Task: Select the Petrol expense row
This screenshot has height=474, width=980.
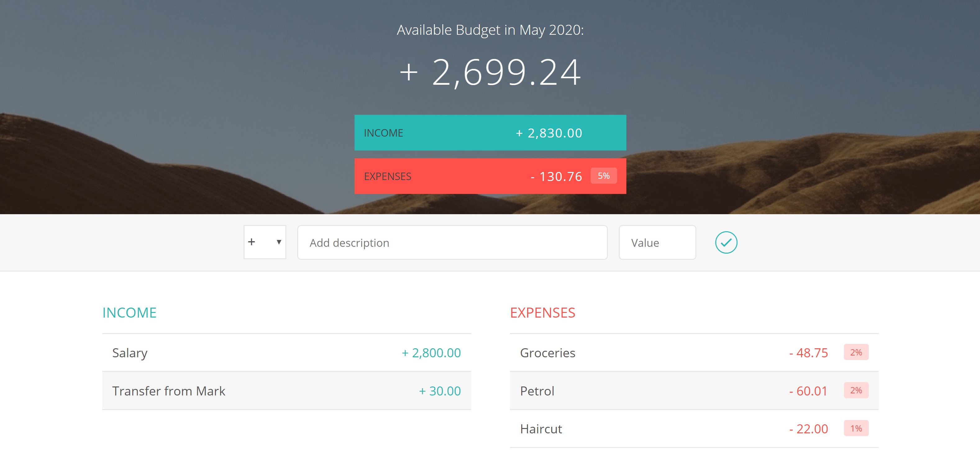Action: click(x=694, y=391)
